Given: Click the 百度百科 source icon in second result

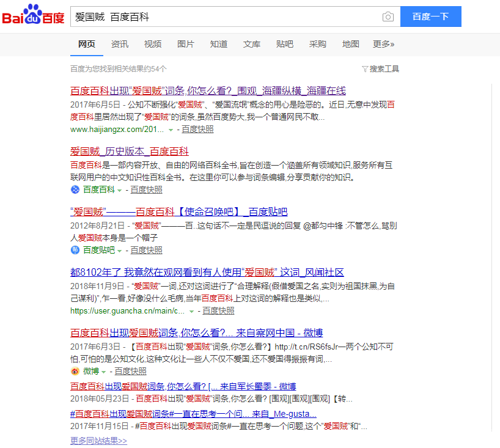Looking at the screenshot, I should 75,189.
